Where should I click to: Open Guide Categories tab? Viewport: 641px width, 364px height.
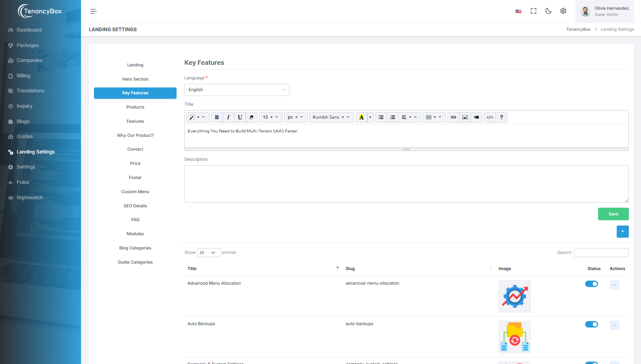[135, 262]
